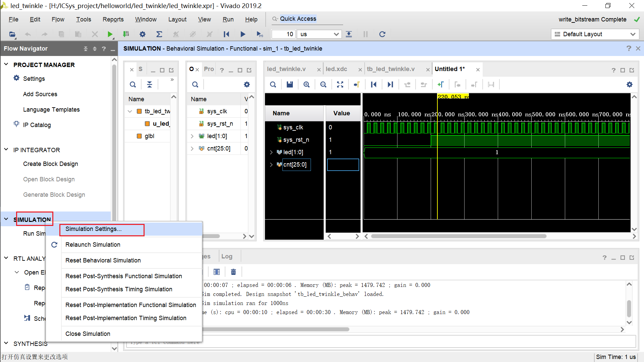Click the Go to Last Time icon
The height and width of the screenshot is (362, 644).
390,84
